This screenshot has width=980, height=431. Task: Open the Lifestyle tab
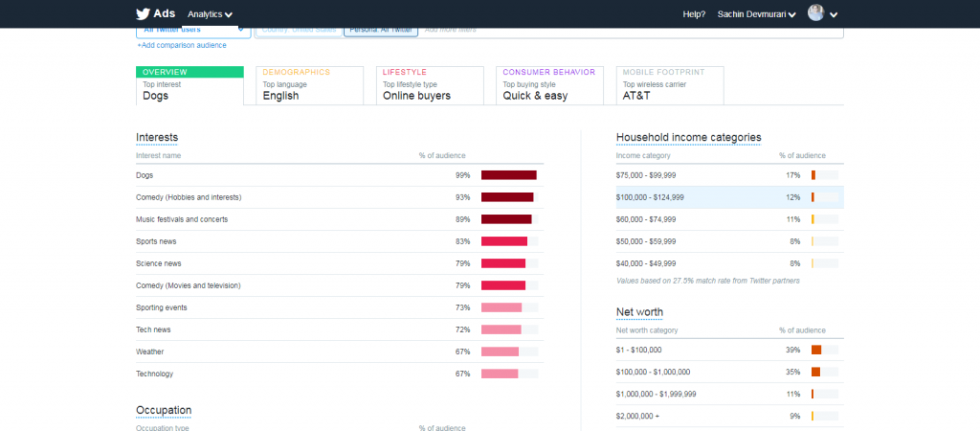pyautogui.click(x=430, y=85)
